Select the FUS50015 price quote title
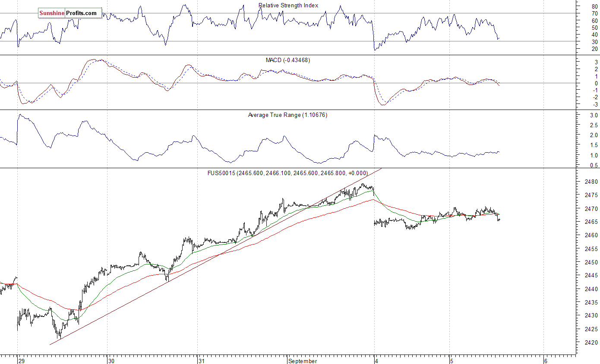This screenshot has height=364, width=600. (x=288, y=173)
